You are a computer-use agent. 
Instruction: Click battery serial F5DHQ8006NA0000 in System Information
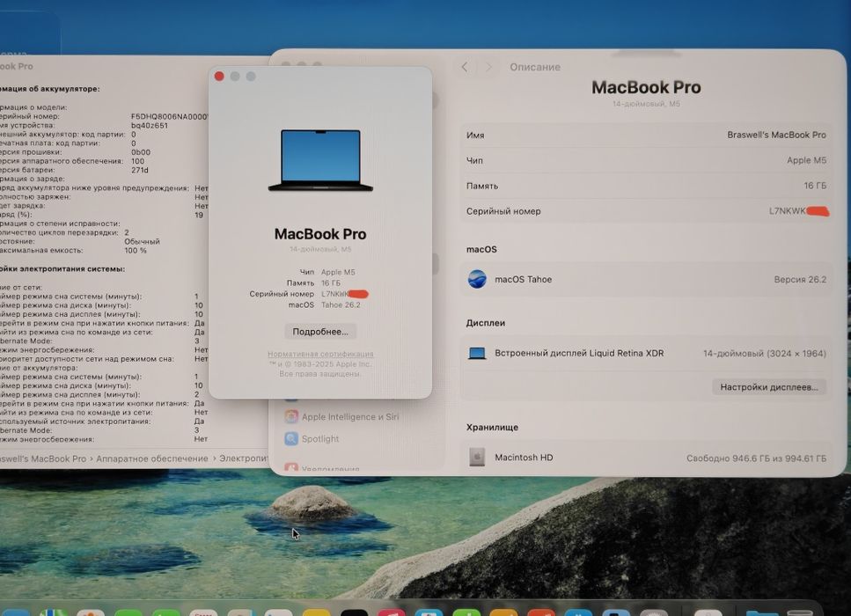pyautogui.click(x=169, y=117)
